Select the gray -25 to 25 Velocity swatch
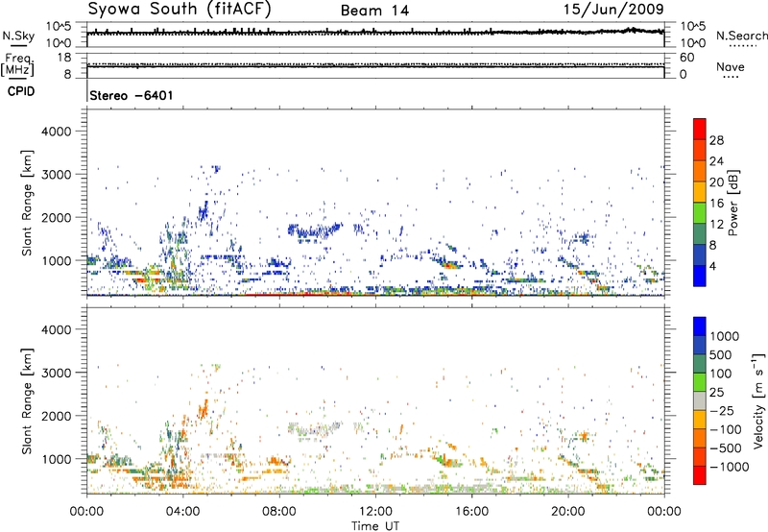Screen dimensions: 768x532 click(700, 401)
